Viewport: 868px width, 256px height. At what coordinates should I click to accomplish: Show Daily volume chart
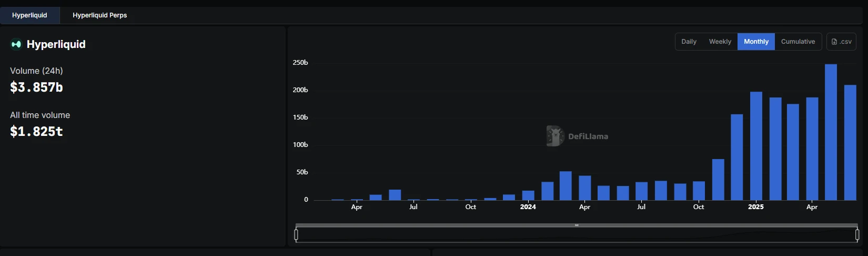click(x=689, y=42)
